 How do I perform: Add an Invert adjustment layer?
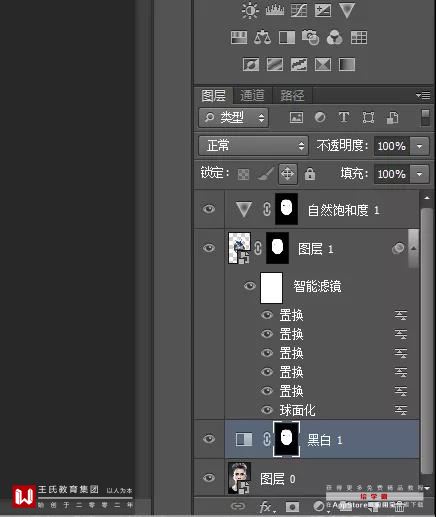pos(251,64)
